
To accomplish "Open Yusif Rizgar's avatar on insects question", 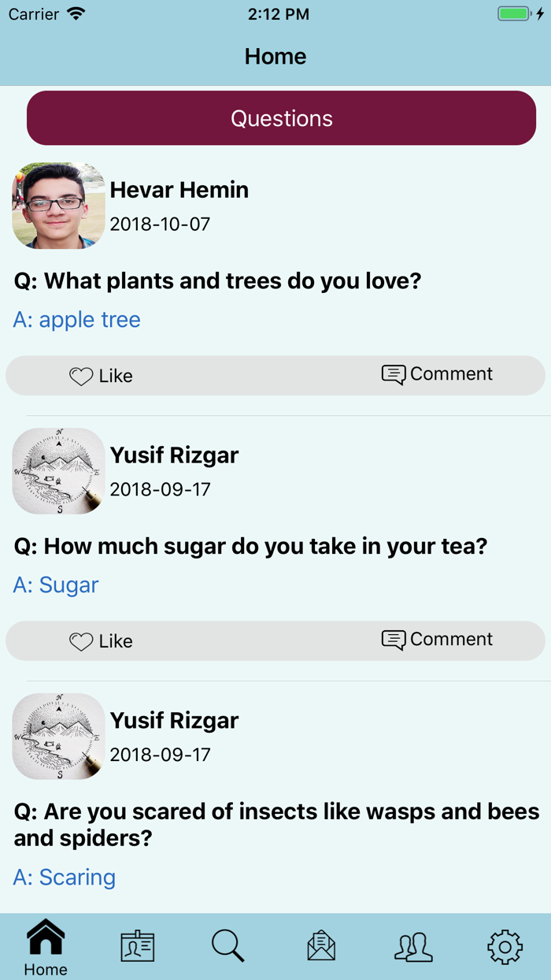I will click(59, 737).
